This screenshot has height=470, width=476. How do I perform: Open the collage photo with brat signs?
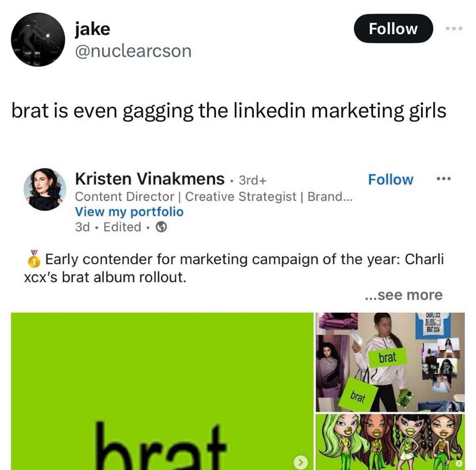(x=390, y=362)
